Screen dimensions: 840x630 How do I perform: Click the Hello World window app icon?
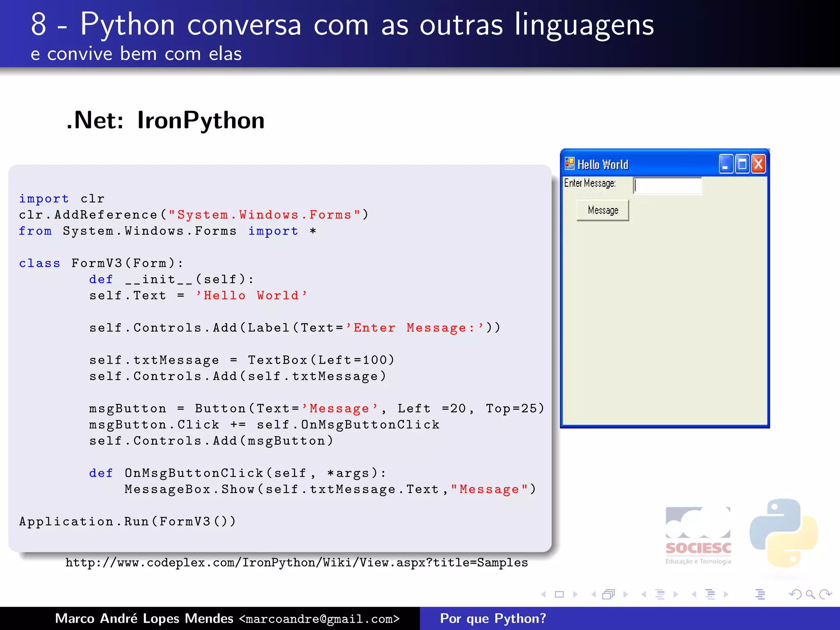pos(569,164)
